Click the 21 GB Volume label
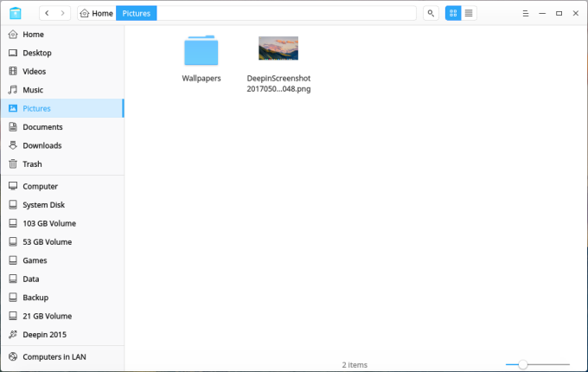Viewport: 588px width, 372px height. point(48,316)
